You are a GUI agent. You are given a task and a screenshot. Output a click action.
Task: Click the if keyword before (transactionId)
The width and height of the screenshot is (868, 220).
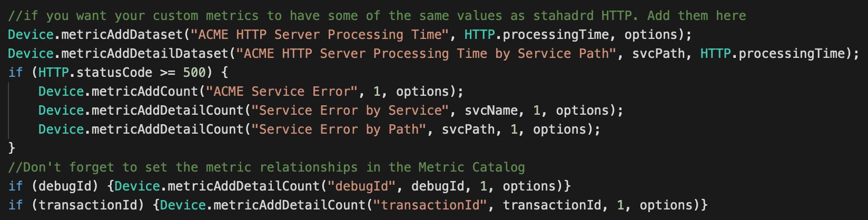pyautogui.click(x=16, y=205)
